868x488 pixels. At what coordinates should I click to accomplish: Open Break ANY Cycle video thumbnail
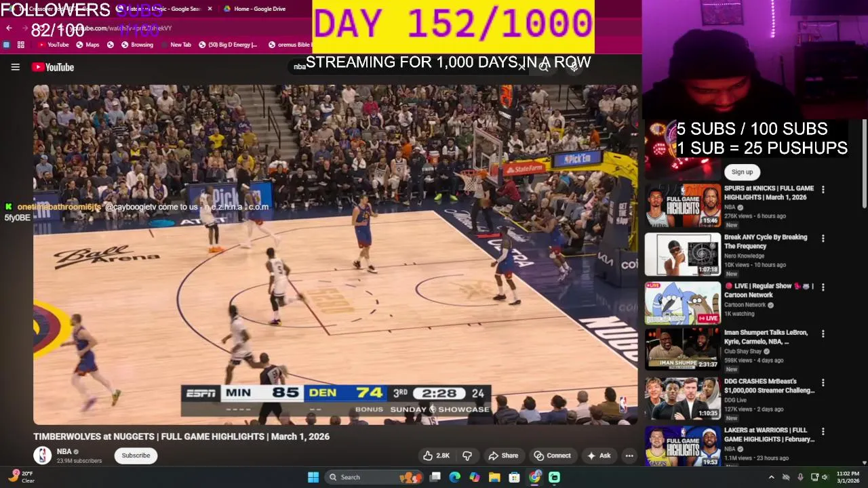pos(682,254)
